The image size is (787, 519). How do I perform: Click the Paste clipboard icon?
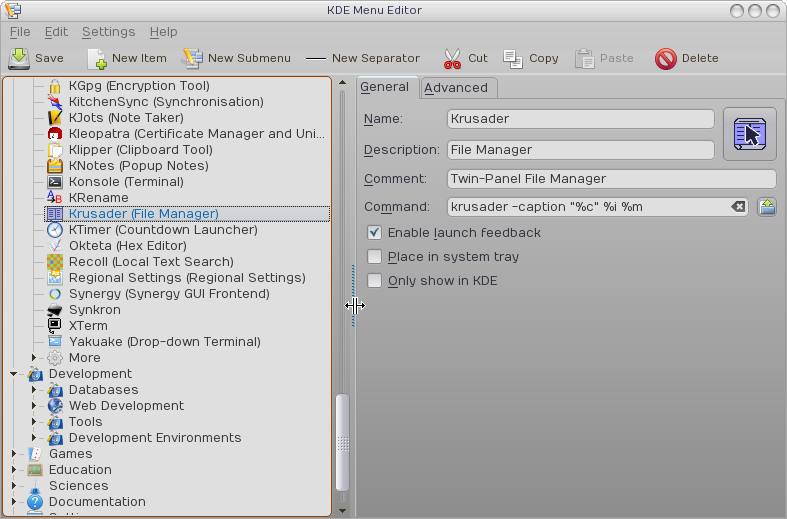pos(584,59)
